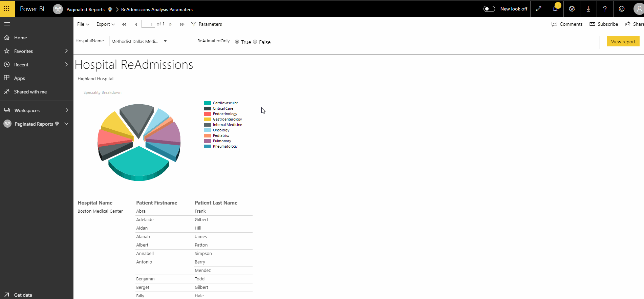The width and height of the screenshot is (644, 299).
Task: Click the download arrow icon
Action: tap(588, 9)
